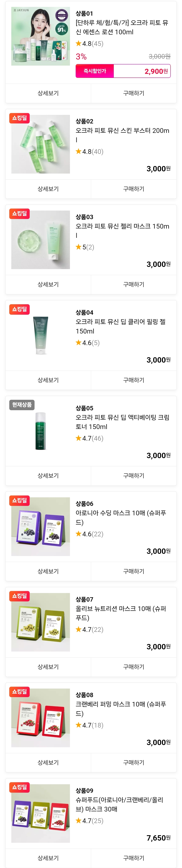Click 구매하기 for 상품07 olive mask
Screen dimensions: 182x868
[x=133, y=667]
